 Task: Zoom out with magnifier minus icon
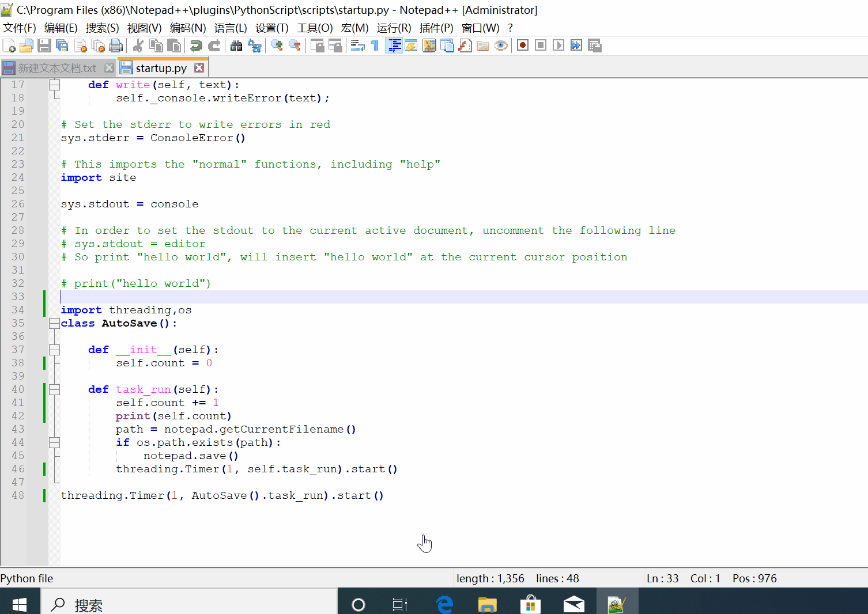click(295, 46)
